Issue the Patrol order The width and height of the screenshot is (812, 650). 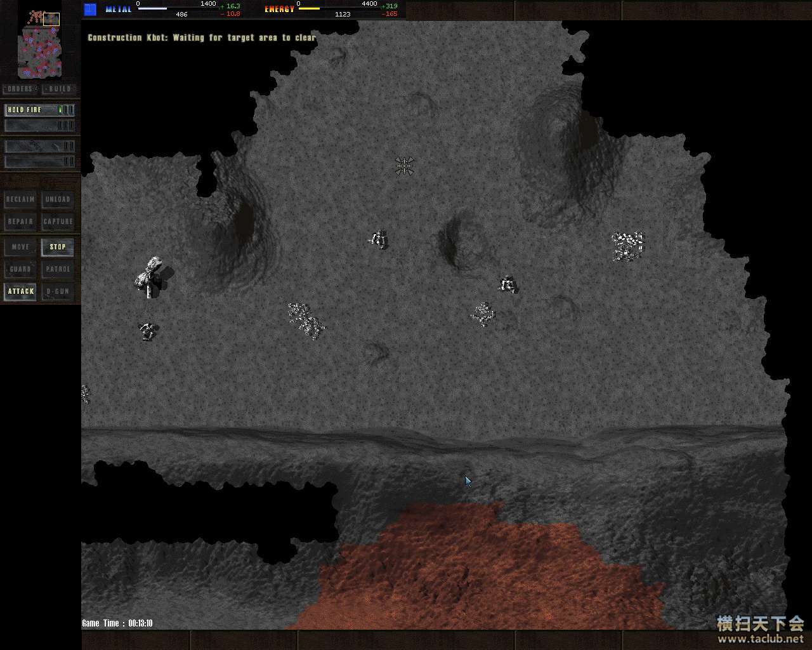[58, 269]
